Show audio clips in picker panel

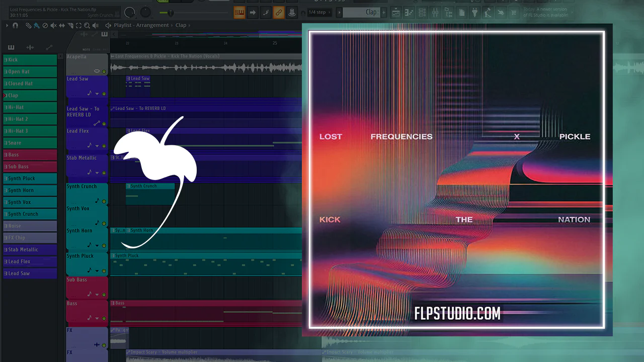30,47
